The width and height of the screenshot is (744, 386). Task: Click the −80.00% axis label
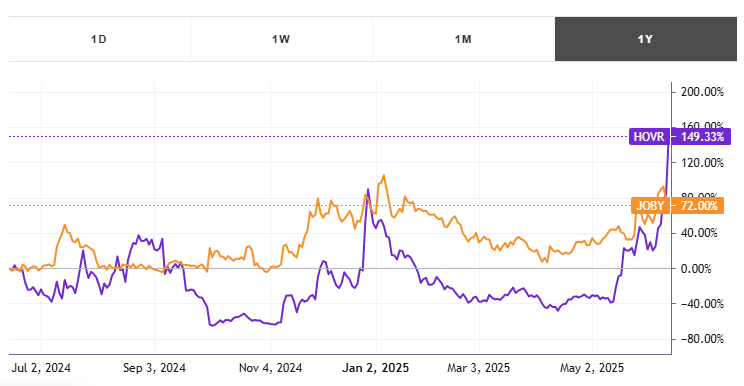tap(703, 339)
